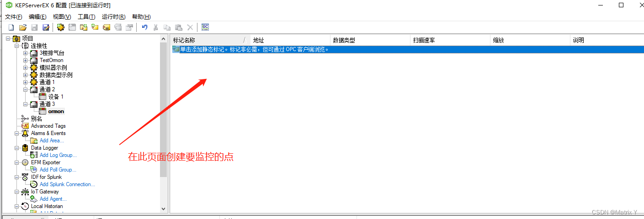Click the tree panel scroll-up arrow
The image size is (644, 219).
164,39
